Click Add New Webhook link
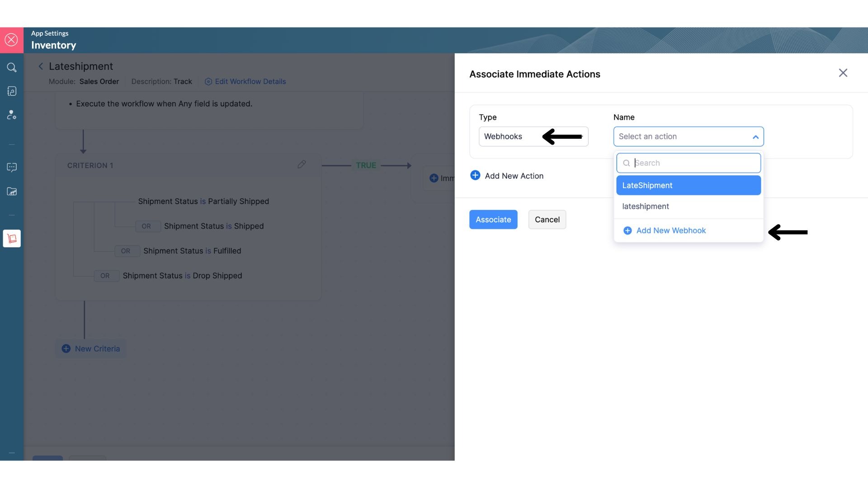This screenshot has width=868, height=488. (x=670, y=230)
